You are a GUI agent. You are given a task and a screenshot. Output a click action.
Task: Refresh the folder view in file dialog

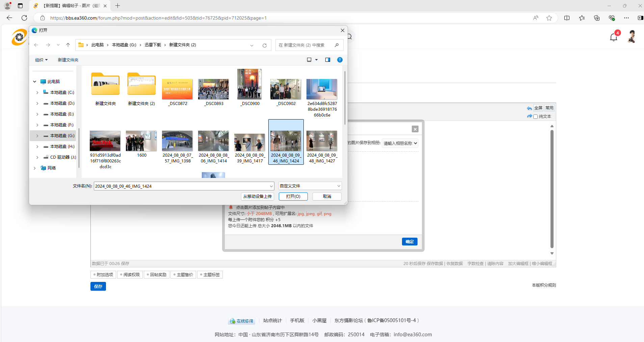(265, 45)
